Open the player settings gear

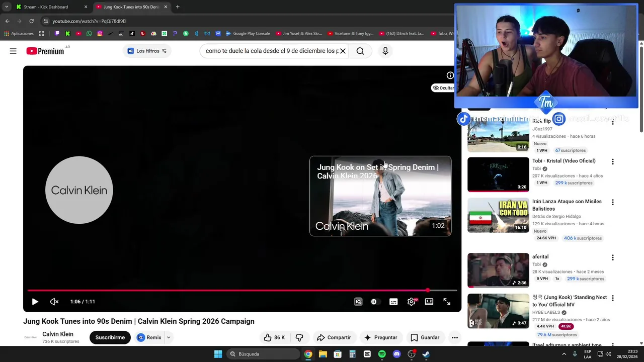coord(412,302)
